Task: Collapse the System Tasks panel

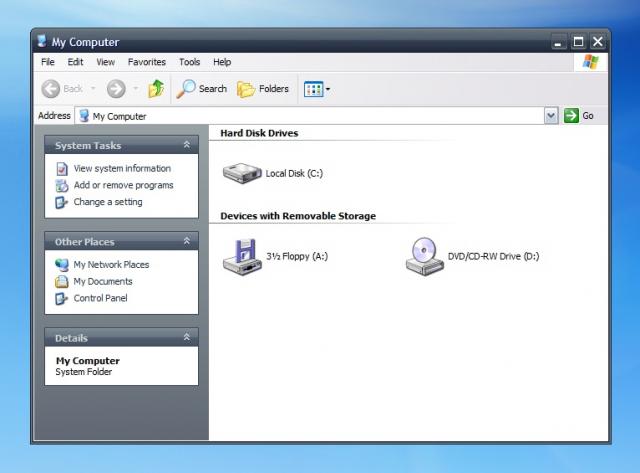Action: point(187,144)
